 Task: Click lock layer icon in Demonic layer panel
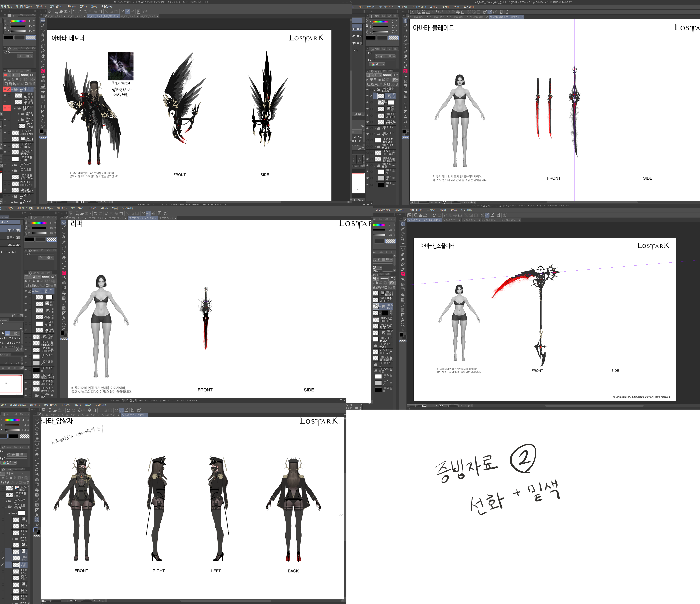17,79
